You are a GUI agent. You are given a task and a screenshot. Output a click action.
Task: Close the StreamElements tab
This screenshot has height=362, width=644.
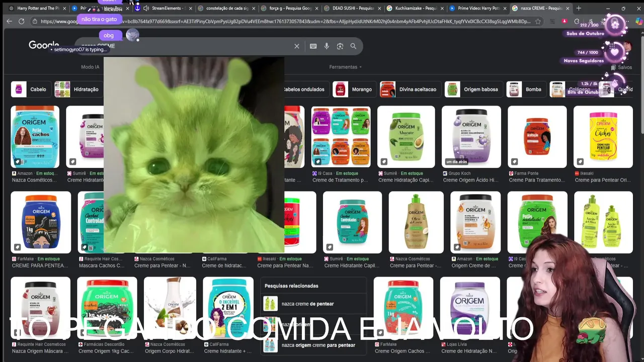coord(191,8)
